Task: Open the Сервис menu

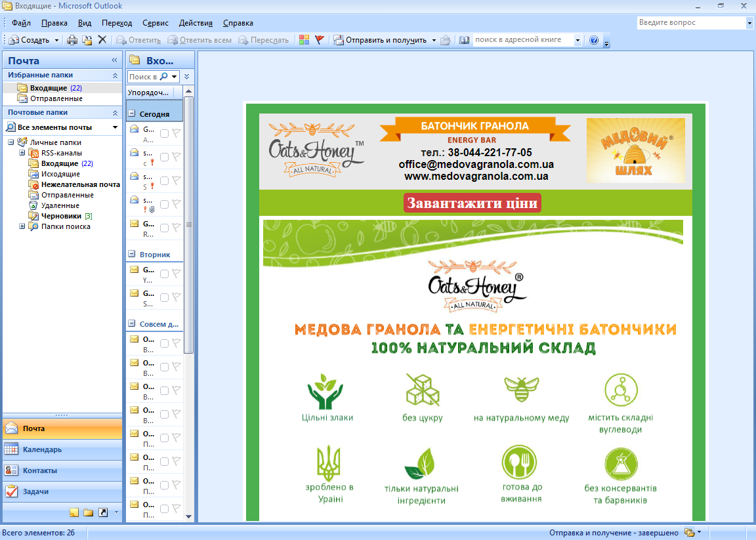Action: [x=155, y=23]
